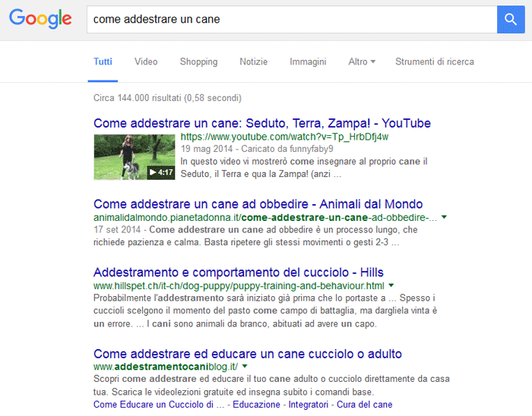Viewport: 532px width, 416px height.
Task: Click the youtube.com/watch URL text
Action: (284, 137)
